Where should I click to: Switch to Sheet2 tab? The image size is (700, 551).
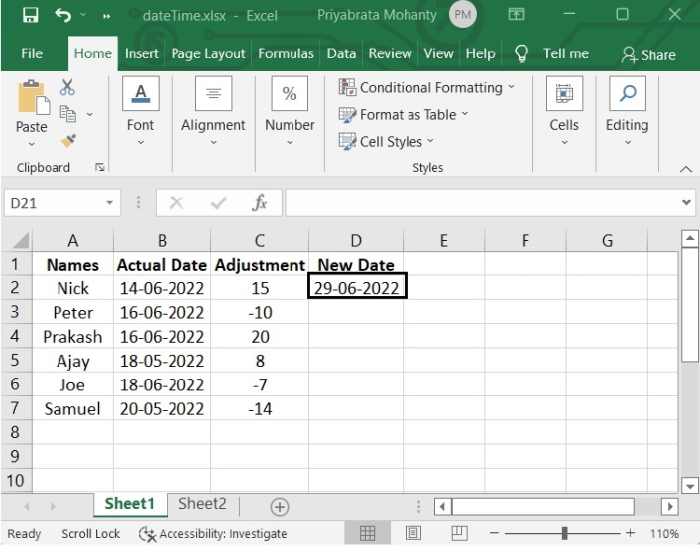coord(202,504)
